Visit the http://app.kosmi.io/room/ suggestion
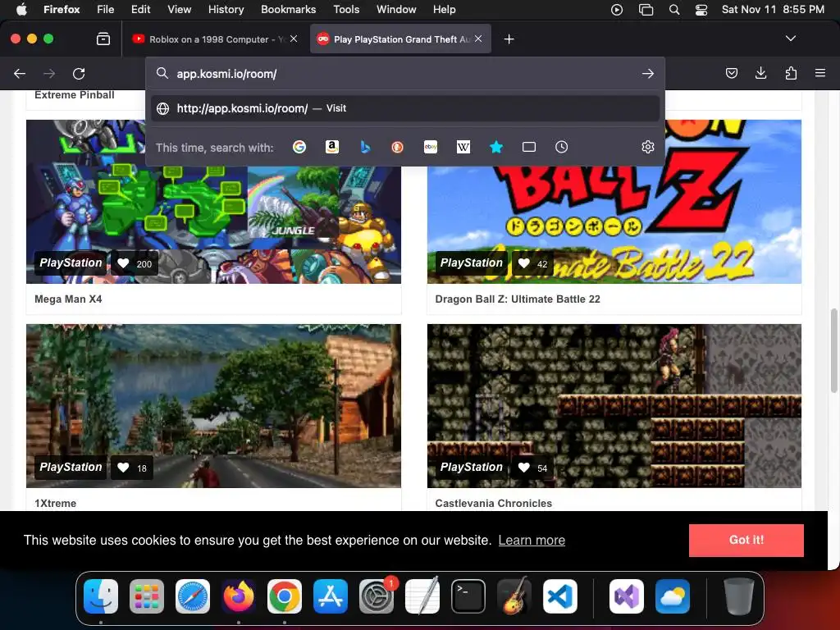The width and height of the screenshot is (840, 630). pos(405,108)
